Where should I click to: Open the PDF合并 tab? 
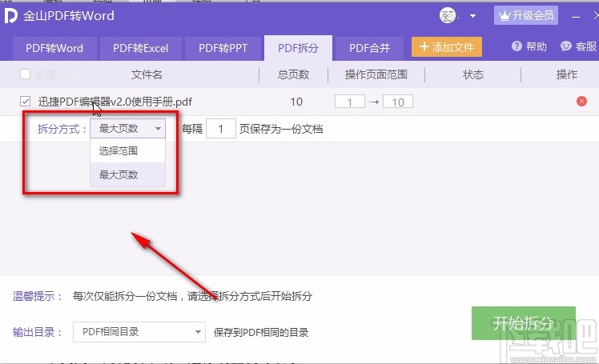pos(369,49)
